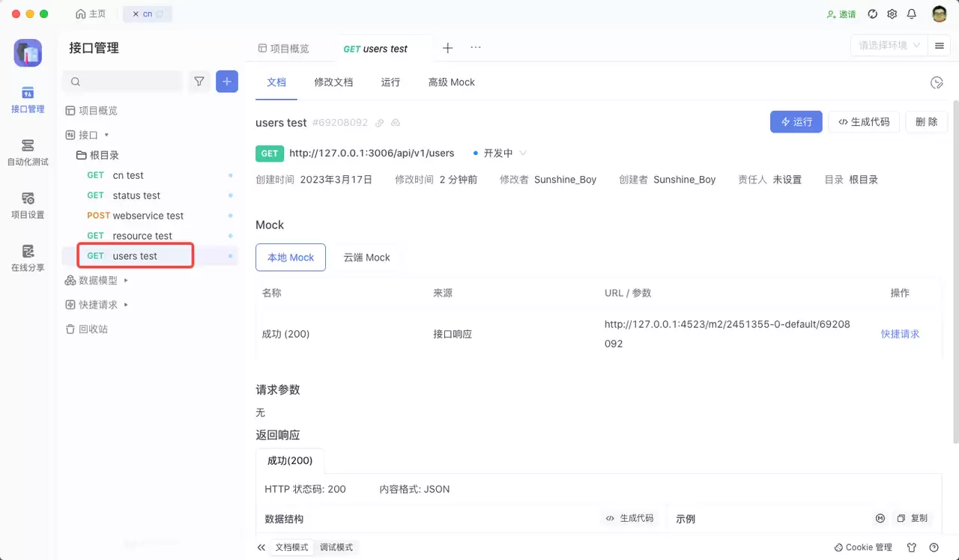Switch to GET users test tab
The height and width of the screenshot is (560, 959).
(x=375, y=49)
